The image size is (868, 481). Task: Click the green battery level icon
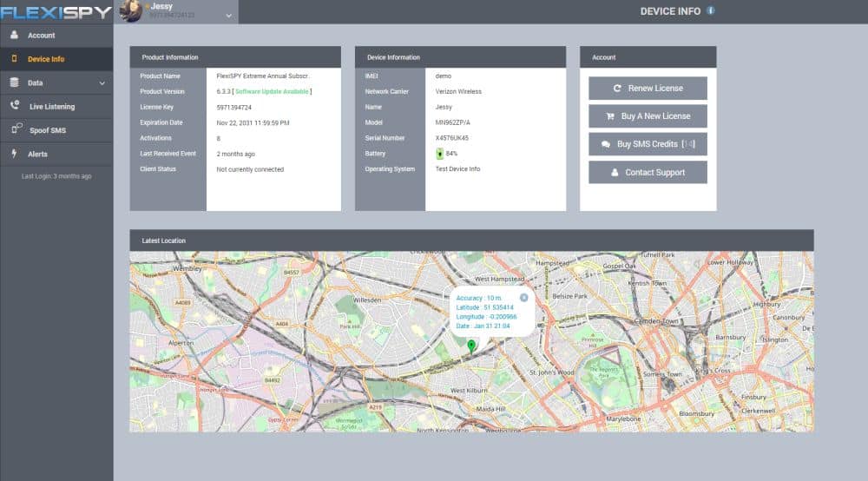[x=439, y=154]
